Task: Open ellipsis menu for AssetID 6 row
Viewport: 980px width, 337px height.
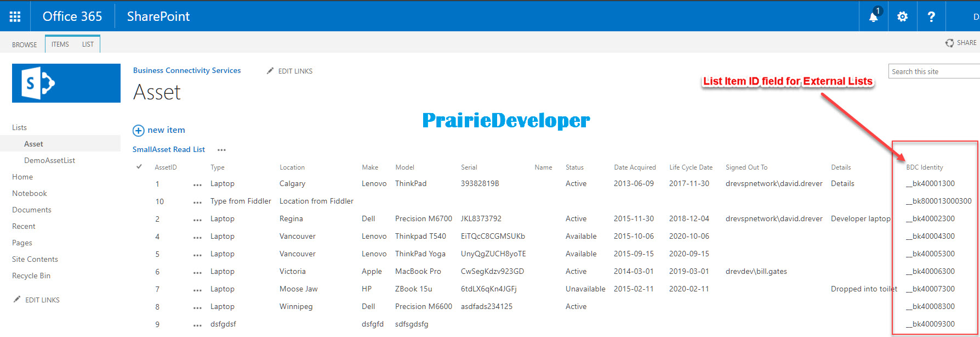Action: (x=197, y=273)
